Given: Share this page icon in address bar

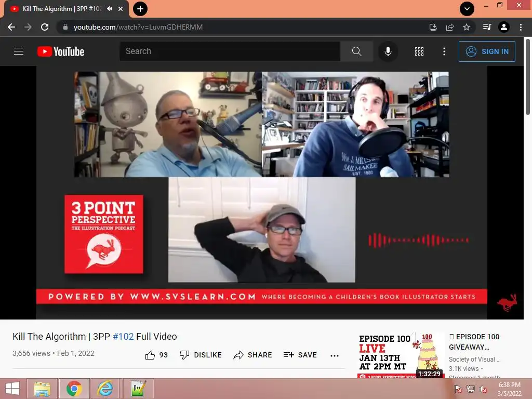Looking at the screenshot, I should [450, 27].
